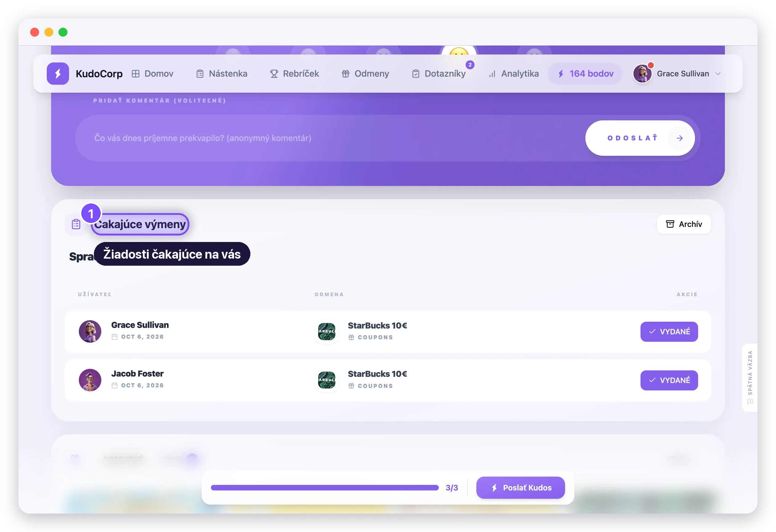
Task: Click the StarBucks 10€ title in Jacob's row
Action: click(377, 374)
